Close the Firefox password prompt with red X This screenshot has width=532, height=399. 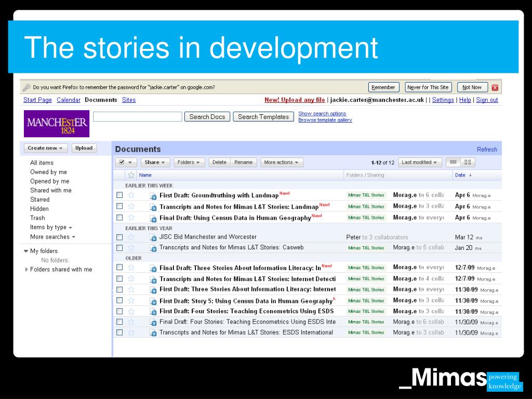point(495,87)
